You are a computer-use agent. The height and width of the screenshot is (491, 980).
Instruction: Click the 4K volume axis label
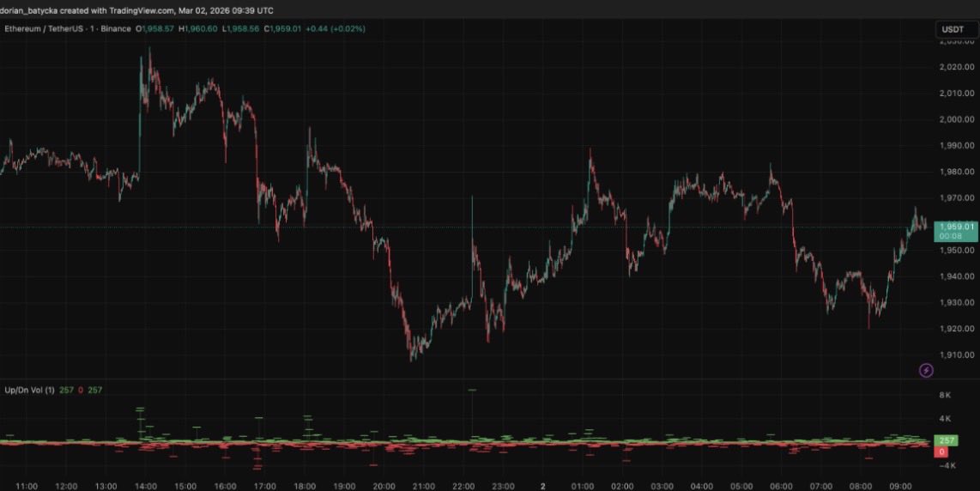point(944,418)
